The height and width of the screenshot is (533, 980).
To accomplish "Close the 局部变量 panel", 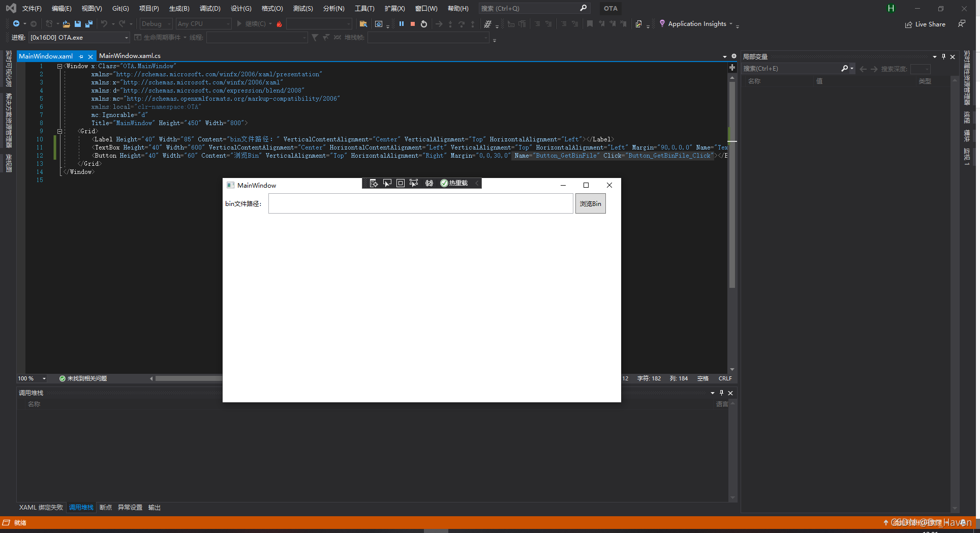I will click(953, 57).
